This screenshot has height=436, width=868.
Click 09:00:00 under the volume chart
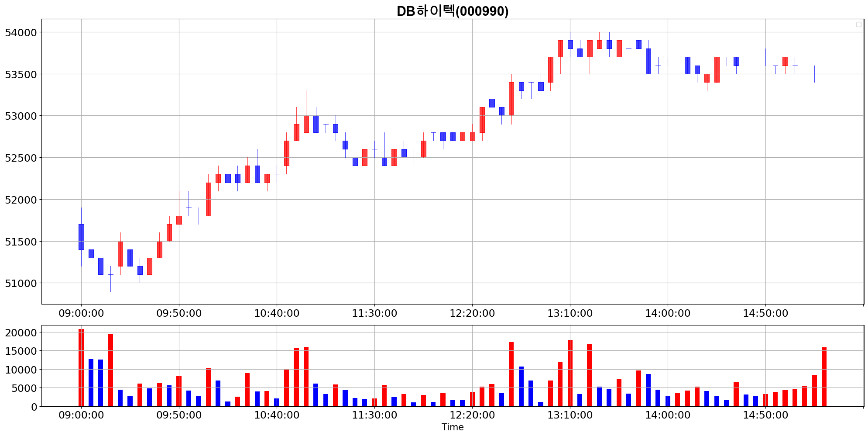[x=81, y=415]
